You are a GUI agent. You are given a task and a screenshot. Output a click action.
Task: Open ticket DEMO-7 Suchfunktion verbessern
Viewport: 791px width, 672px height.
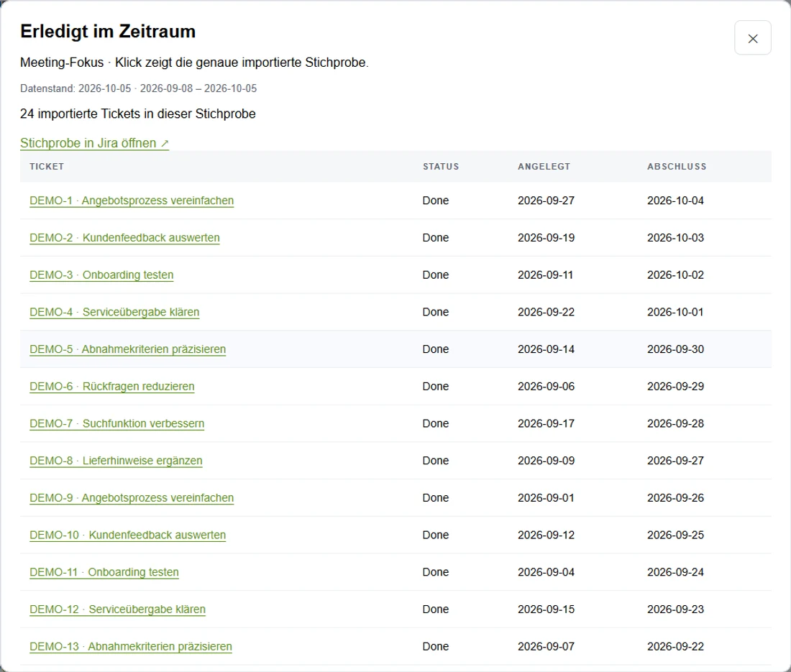(x=117, y=424)
